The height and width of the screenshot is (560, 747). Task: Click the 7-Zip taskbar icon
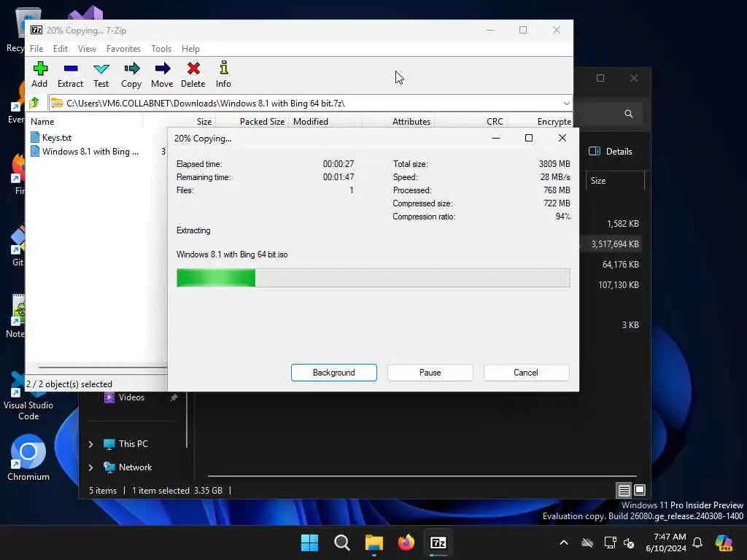pyautogui.click(x=438, y=542)
